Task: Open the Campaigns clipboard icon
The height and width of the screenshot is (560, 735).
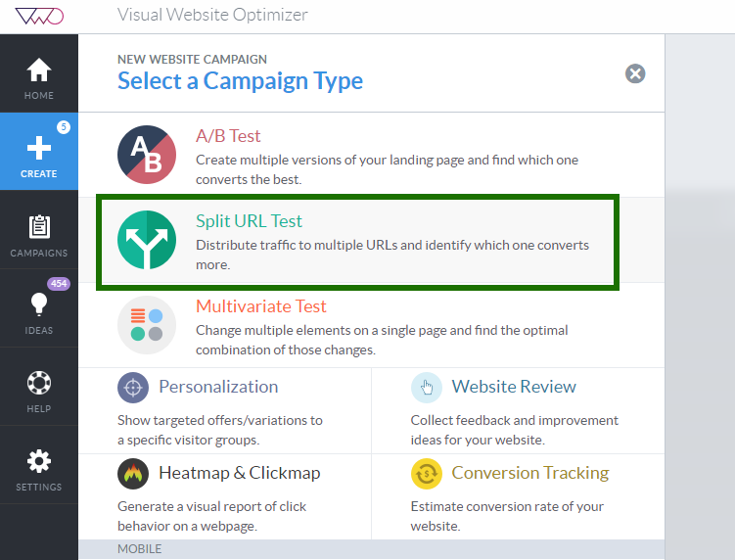Action: click(x=39, y=227)
